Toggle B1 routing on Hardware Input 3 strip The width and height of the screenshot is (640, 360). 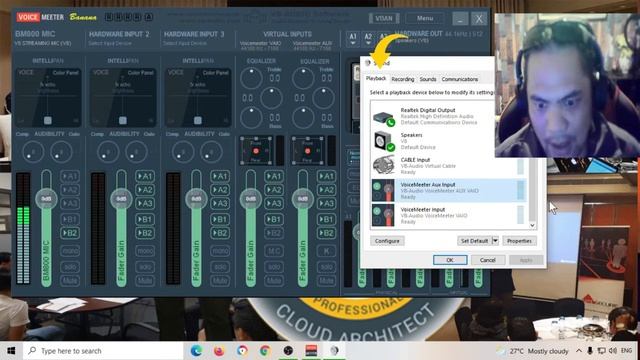220,219
